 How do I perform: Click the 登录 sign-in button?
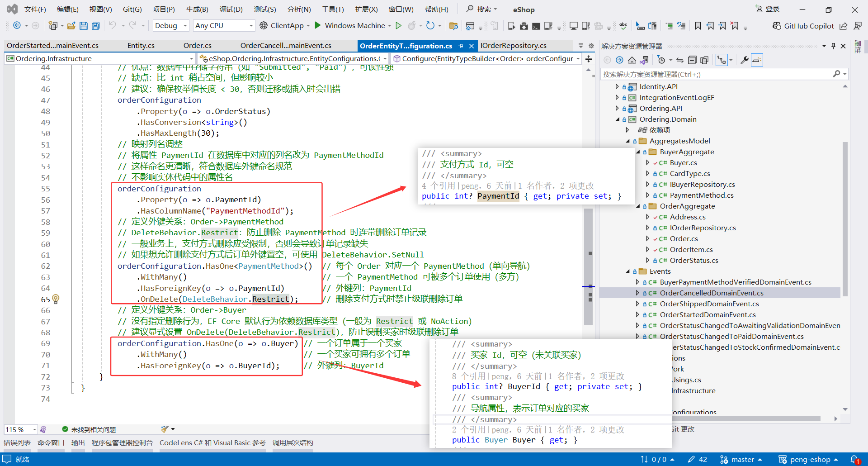click(768, 9)
